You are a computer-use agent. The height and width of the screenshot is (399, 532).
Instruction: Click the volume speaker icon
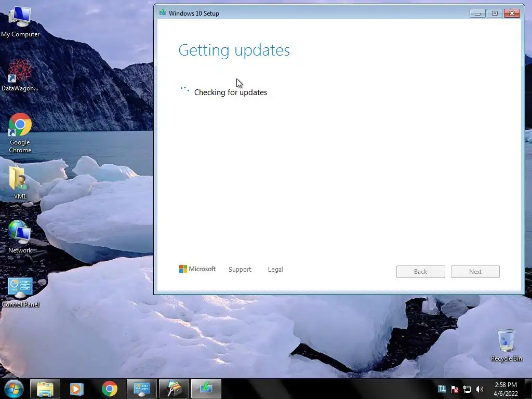[x=480, y=389]
